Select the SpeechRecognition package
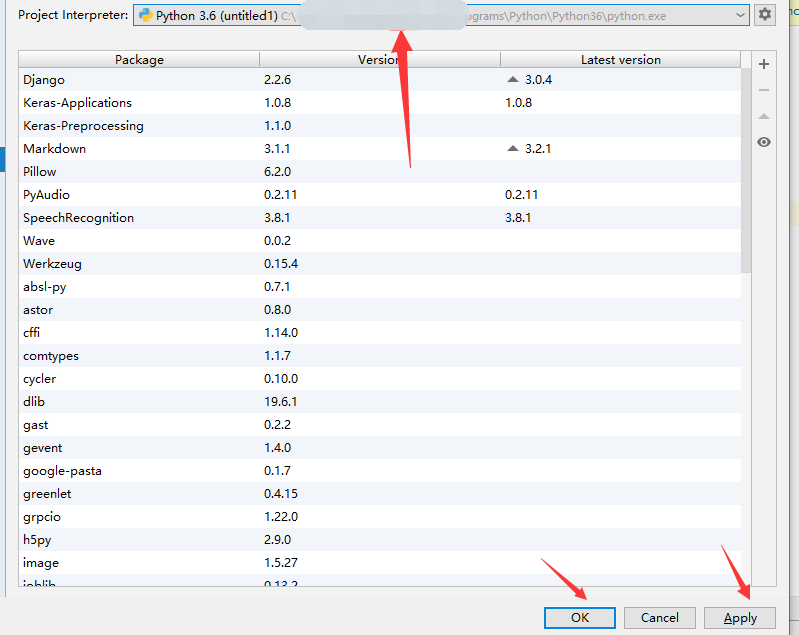799x635 pixels. coord(380,218)
